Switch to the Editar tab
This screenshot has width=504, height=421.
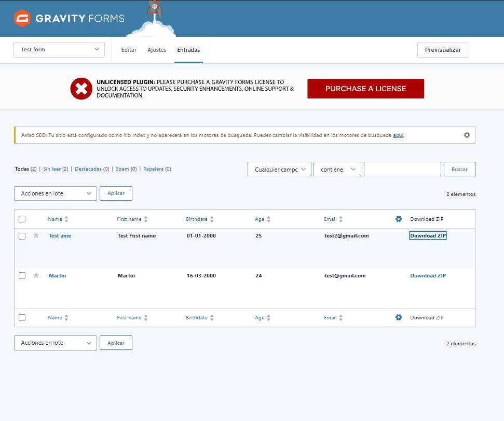[x=129, y=50]
